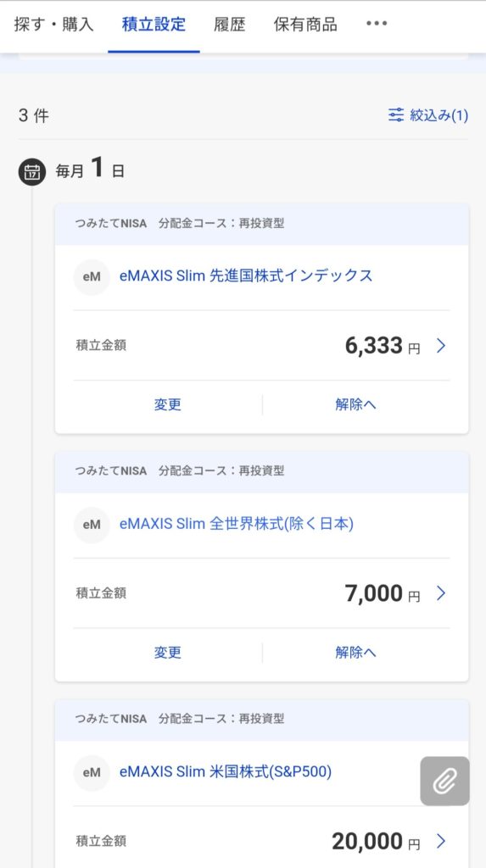Tap eM logo of 先進国株式インデックス fund
Image resolution: width=486 pixels, height=868 pixels.
click(92, 277)
